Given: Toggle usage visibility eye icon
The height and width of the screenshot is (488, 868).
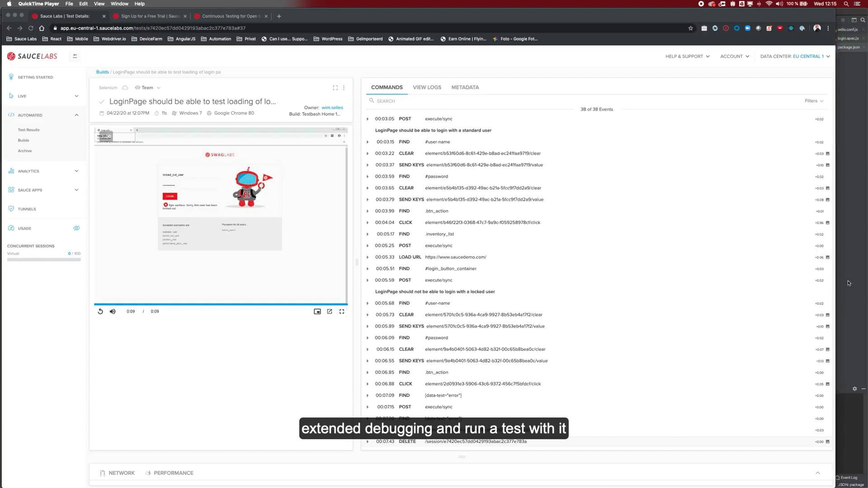Looking at the screenshot, I should [x=76, y=228].
